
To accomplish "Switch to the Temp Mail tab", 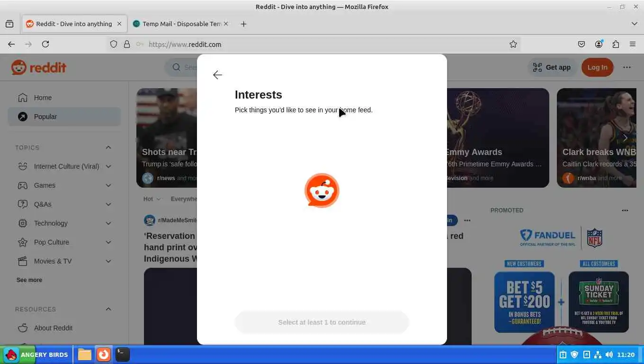I will coord(181,24).
